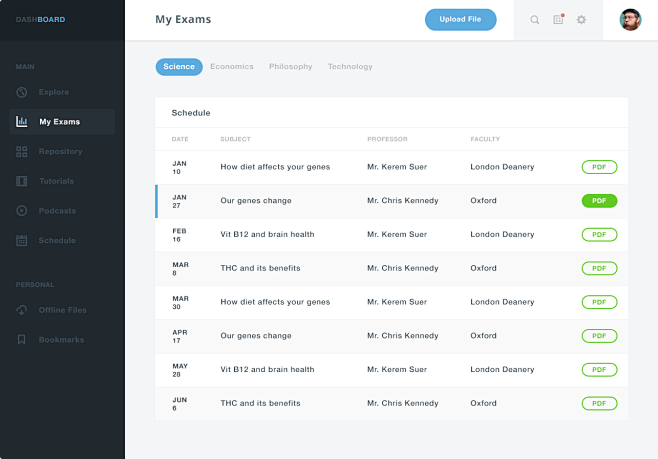Download PDF for the FEB 16 exam
The height and width of the screenshot is (459, 658).
[599, 235]
